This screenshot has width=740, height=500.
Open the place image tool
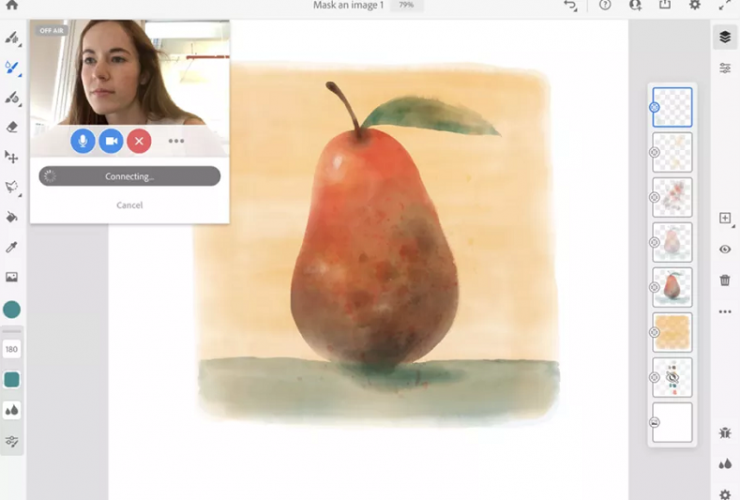(12, 277)
